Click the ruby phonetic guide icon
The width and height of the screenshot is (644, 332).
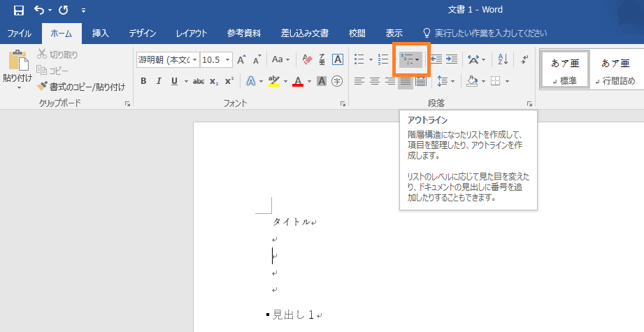coord(322,59)
